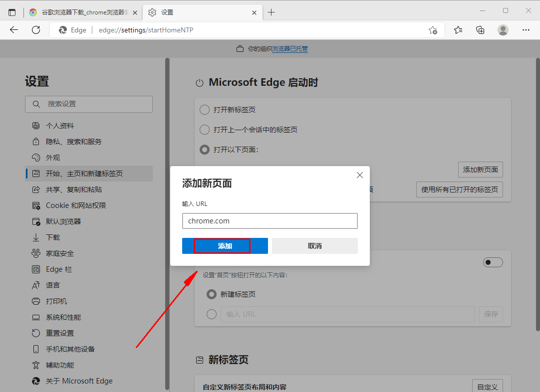Open 隐私、搜索和服务 settings section
540x392 pixels.
(x=74, y=142)
